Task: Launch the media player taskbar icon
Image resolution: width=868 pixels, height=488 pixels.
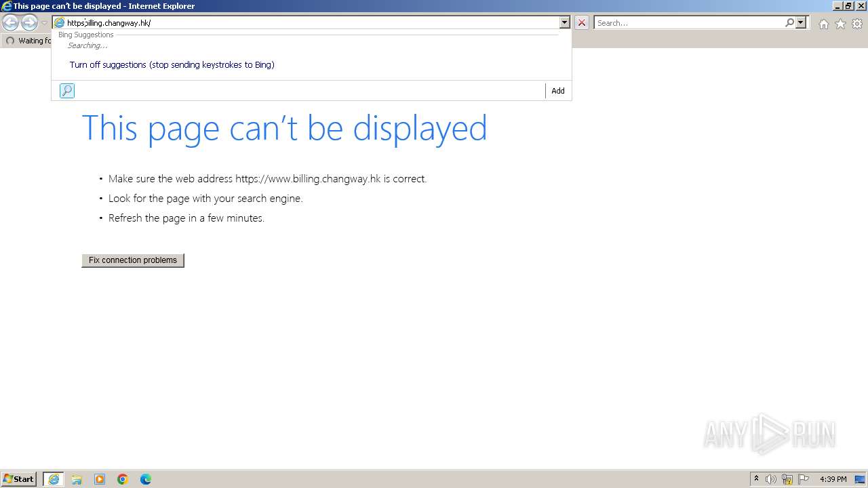Action: click(100, 479)
